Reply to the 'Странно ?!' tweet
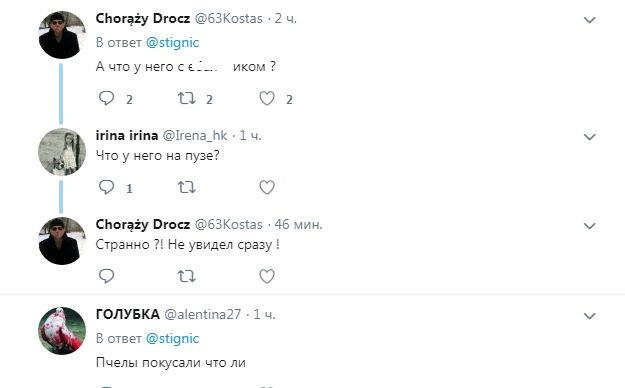Viewport: 625px width, 388px height. [106, 276]
